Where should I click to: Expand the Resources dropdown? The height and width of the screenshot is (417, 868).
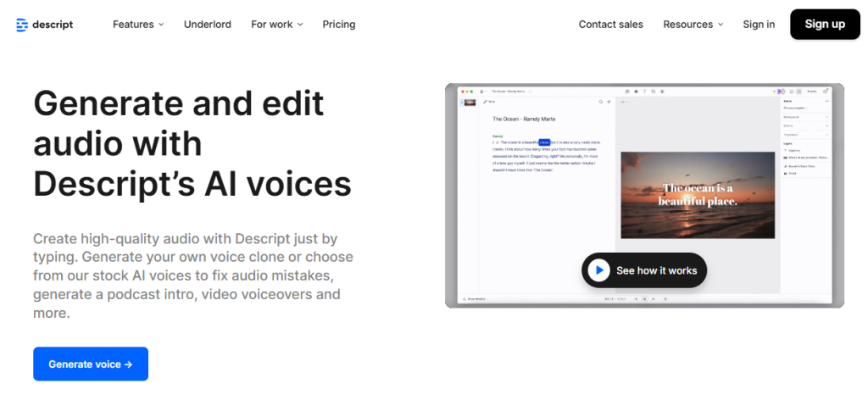click(693, 25)
